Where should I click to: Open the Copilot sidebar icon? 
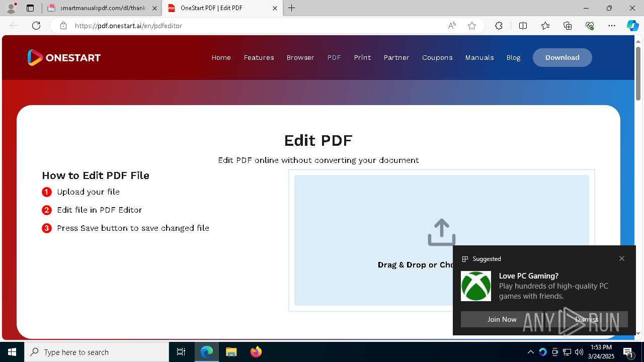point(632,26)
